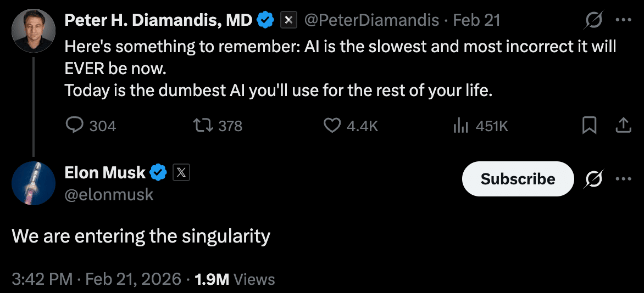Subscribe to Elon Musk
This screenshot has width=644, height=293.
[x=518, y=179]
